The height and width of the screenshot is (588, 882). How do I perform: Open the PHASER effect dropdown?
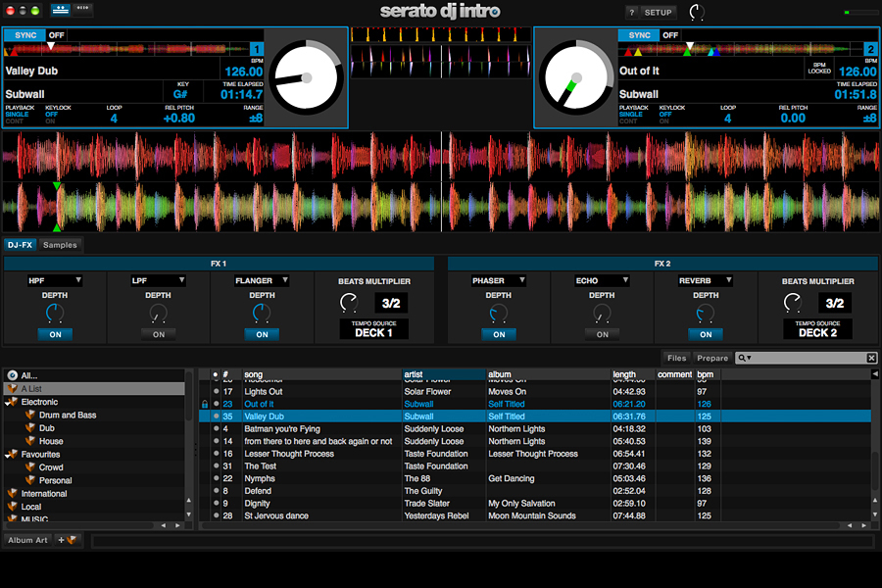click(498, 281)
